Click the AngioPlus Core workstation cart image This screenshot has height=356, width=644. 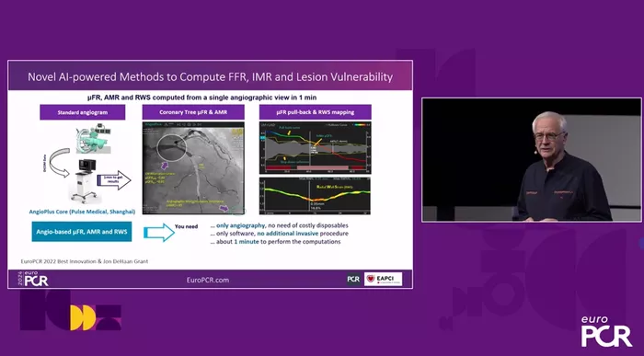tap(86, 180)
